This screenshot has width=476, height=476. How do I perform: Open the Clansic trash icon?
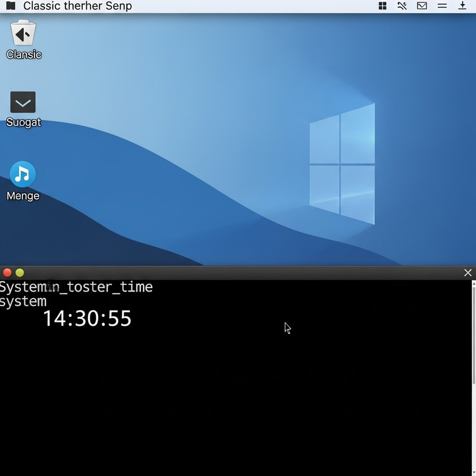point(22,34)
